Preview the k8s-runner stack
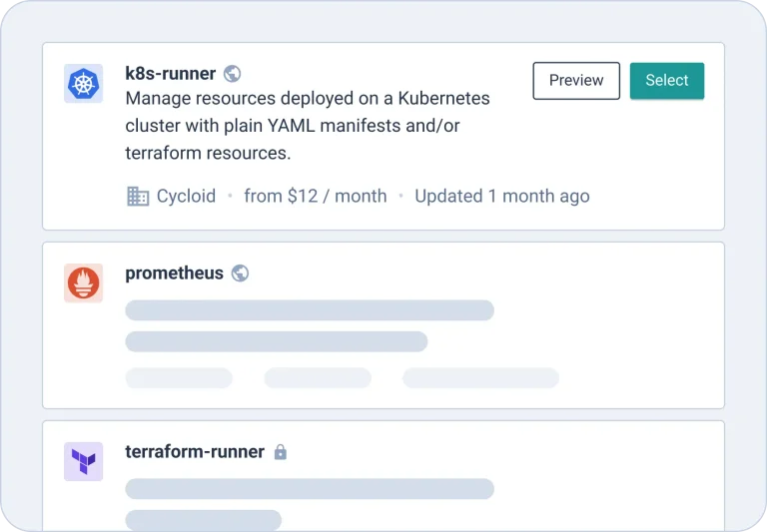The height and width of the screenshot is (532, 767). (x=576, y=81)
